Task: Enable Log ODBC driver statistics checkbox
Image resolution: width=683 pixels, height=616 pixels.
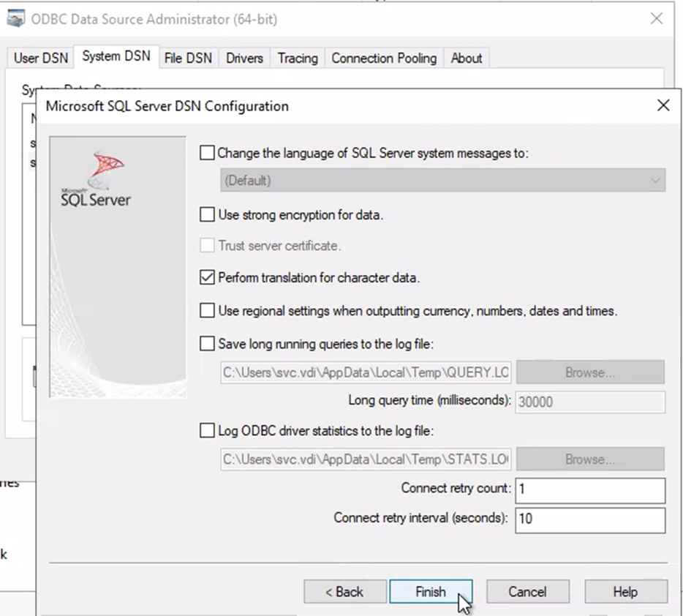Action: (208, 431)
